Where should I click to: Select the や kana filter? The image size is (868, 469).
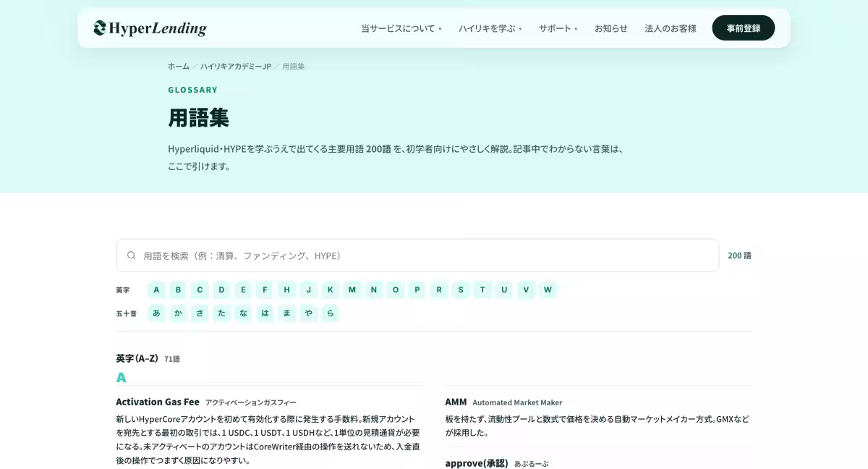308,313
